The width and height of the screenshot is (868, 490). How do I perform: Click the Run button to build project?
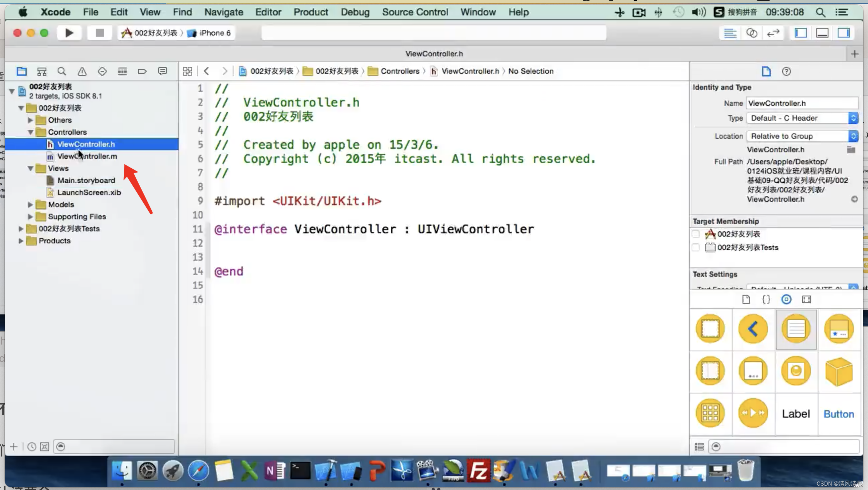68,33
